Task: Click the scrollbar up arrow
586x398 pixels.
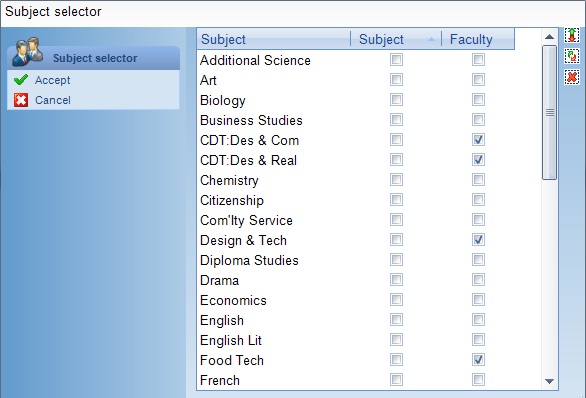Action: click(549, 37)
